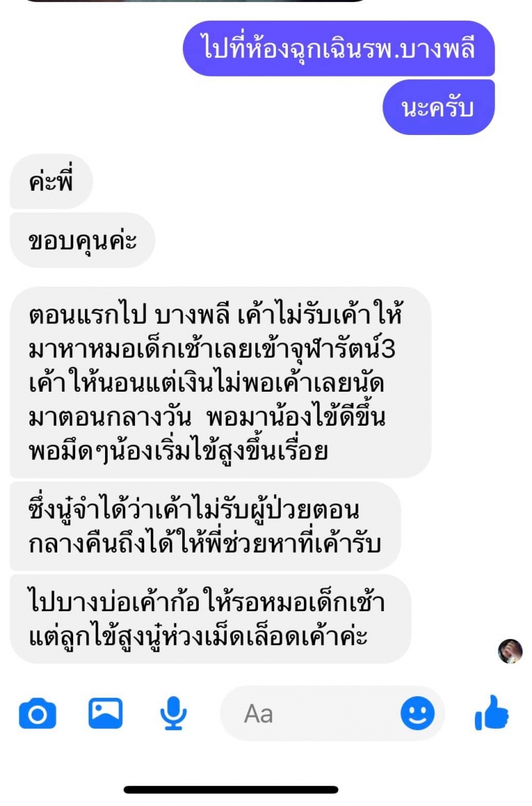Open the photo gallery picker
Image resolution: width=532 pixels, height=806 pixels.
(106, 713)
